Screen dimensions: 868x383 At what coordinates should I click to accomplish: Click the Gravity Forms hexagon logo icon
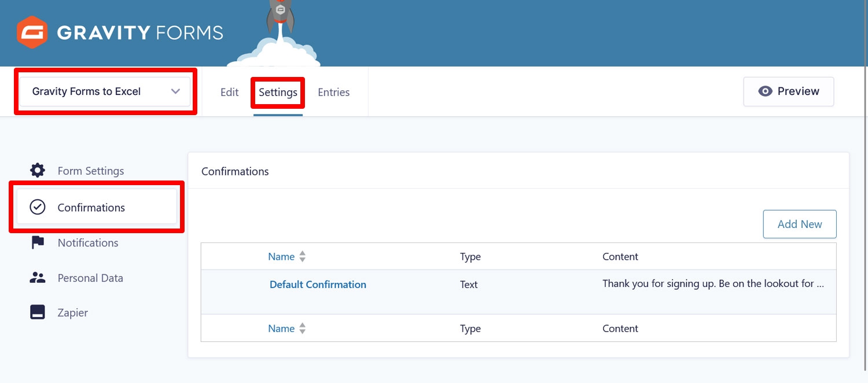point(32,32)
